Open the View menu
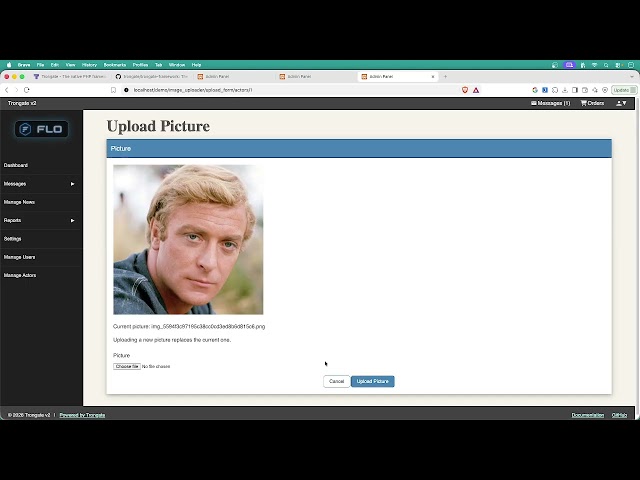This screenshot has height=480, width=640. 71,65
